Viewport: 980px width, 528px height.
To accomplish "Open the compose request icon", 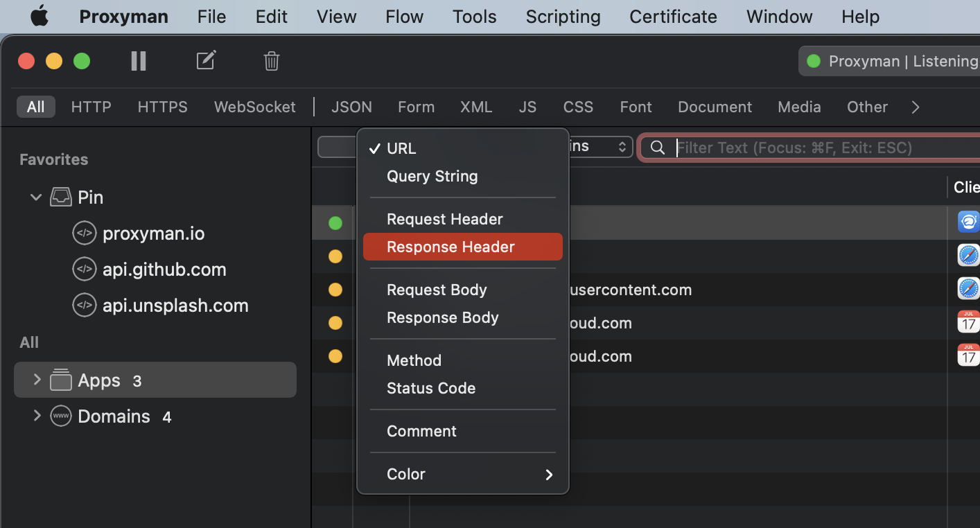I will [206, 60].
